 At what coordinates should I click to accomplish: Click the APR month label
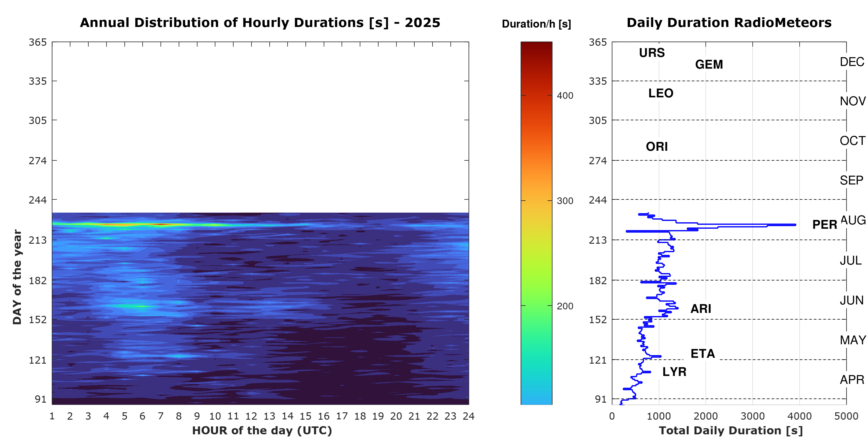(852, 380)
